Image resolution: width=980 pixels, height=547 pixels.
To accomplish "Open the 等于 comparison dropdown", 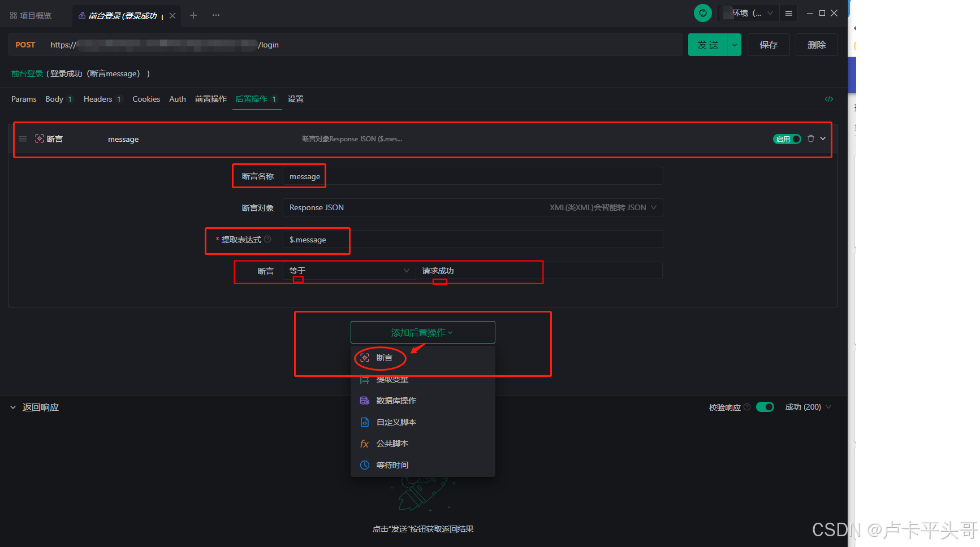I will click(349, 271).
